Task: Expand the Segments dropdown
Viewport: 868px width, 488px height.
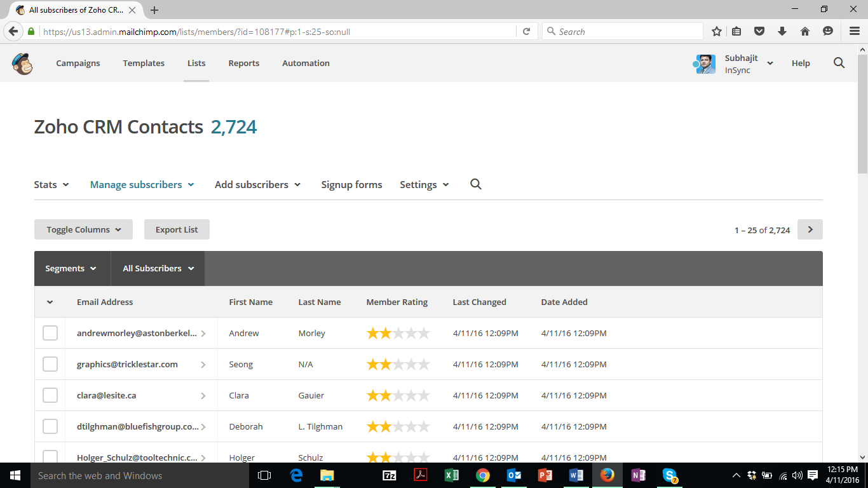Action: coord(71,268)
